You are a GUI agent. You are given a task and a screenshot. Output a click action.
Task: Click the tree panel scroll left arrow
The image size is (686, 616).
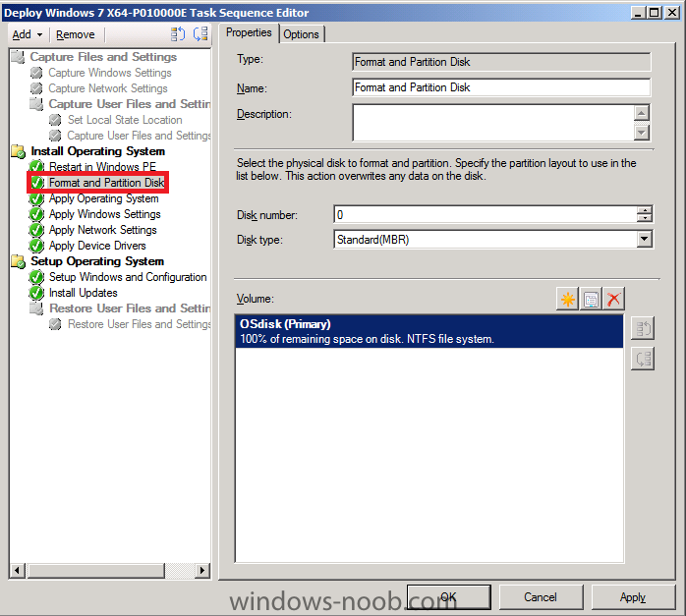click(x=18, y=570)
